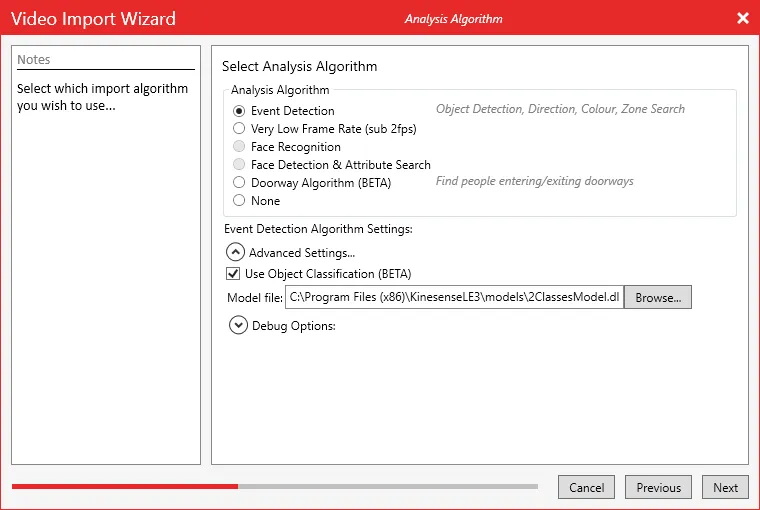Click the Select Analysis Algorithm heading
Screen dimensions: 760x510
click(300, 66)
